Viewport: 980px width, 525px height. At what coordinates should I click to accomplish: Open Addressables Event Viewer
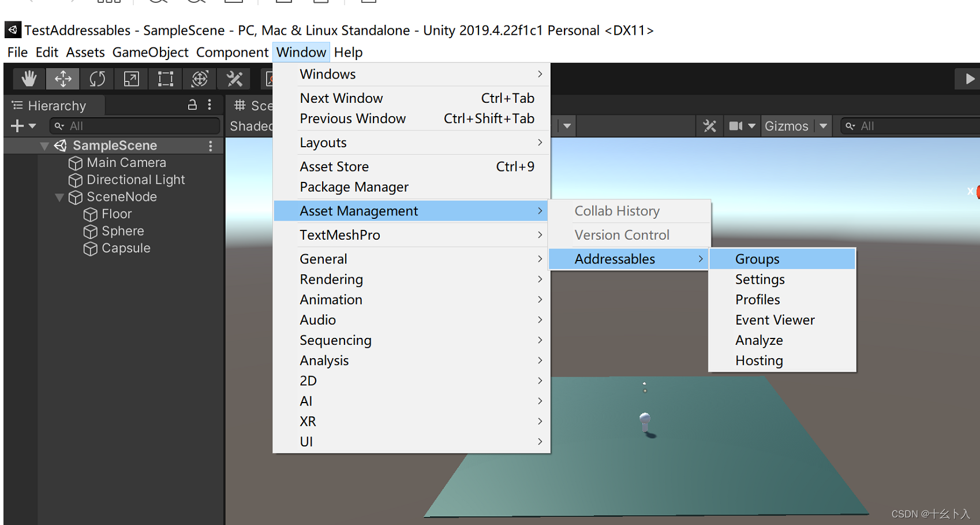(x=782, y=320)
